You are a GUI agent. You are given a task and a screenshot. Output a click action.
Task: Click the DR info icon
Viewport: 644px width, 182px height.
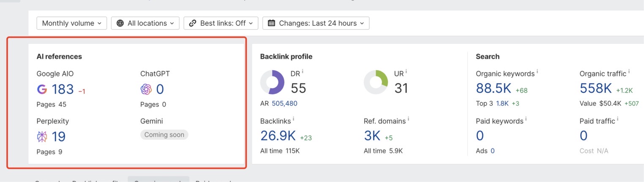click(303, 72)
